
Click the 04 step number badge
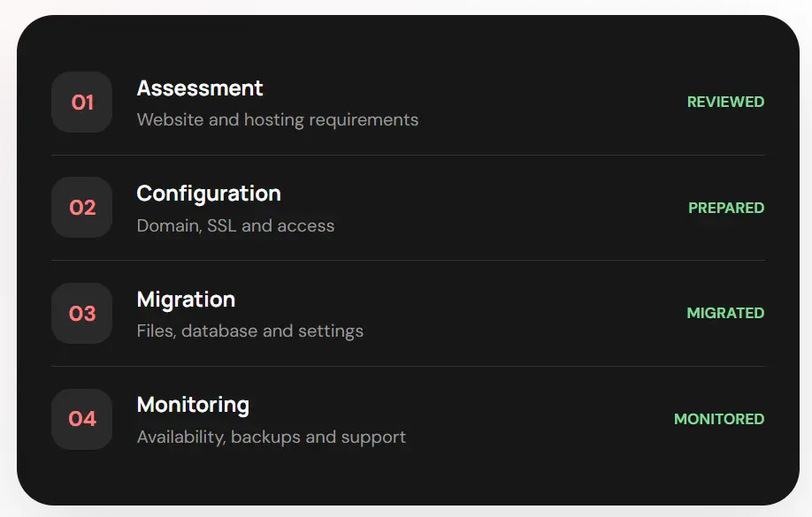click(82, 419)
